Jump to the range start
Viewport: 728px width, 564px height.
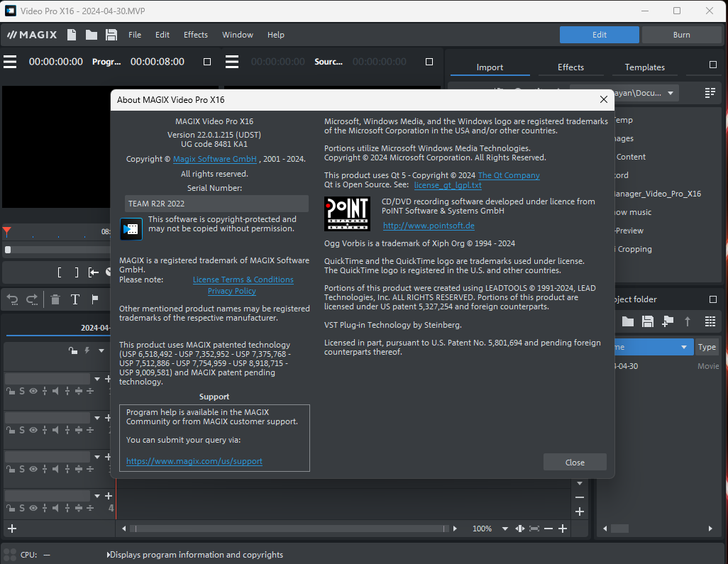(x=94, y=272)
